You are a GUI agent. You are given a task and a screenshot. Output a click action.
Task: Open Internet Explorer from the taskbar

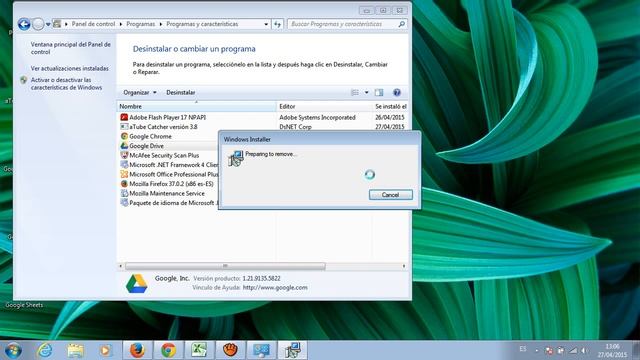click(x=45, y=351)
